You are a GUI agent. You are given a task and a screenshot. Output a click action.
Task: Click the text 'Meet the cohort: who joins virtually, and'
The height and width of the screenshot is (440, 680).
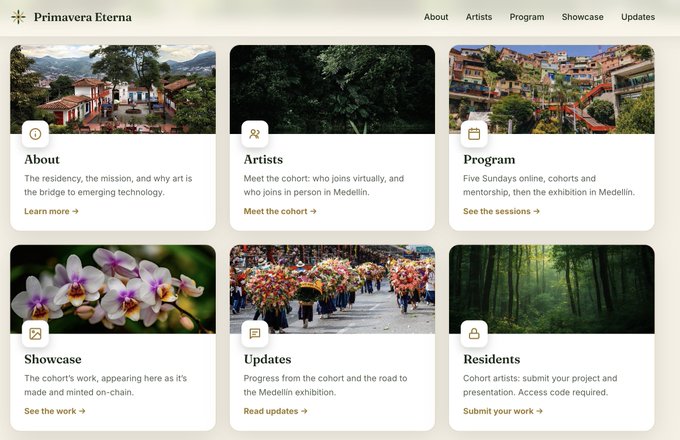[x=324, y=178]
